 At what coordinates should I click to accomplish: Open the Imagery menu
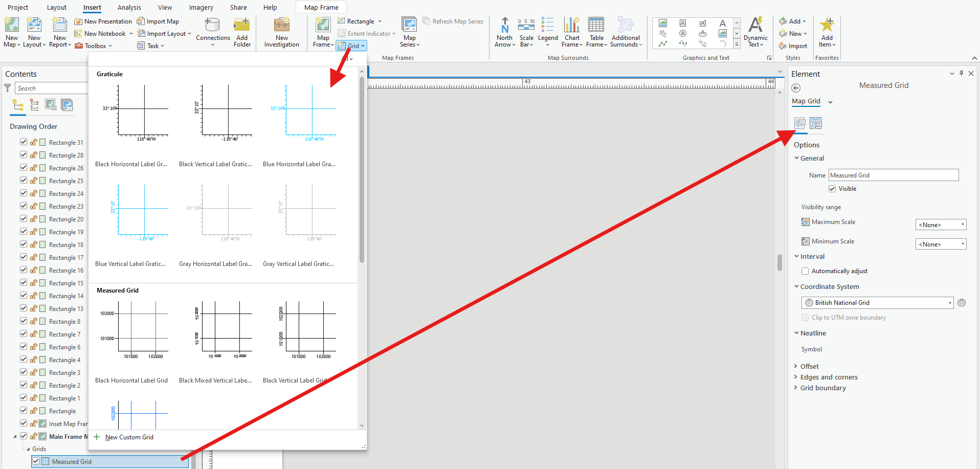tap(201, 7)
